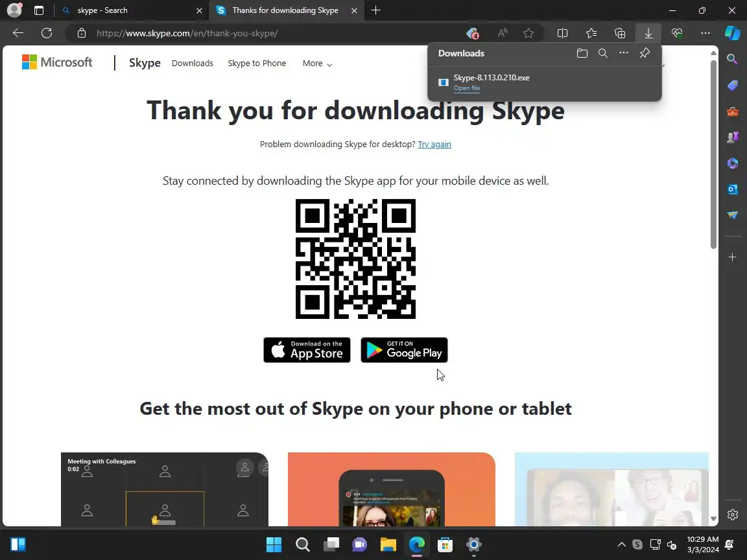This screenshot has height=560, width=747.
Task: Click the page vertical scrollbar thumb
Action: [713, 155]
